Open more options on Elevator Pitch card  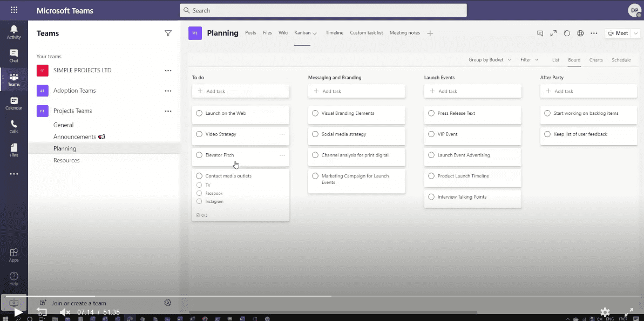[x=282, y=155]
